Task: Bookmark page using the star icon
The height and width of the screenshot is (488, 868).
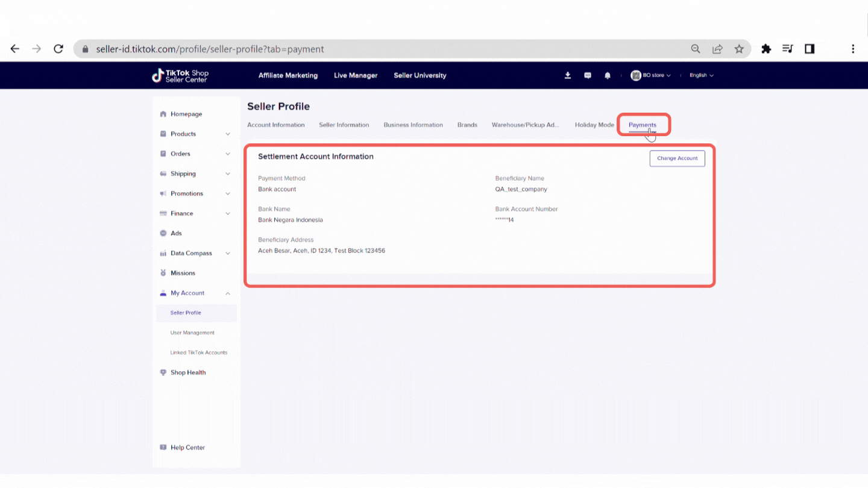Action: click(x=739, y=49)
